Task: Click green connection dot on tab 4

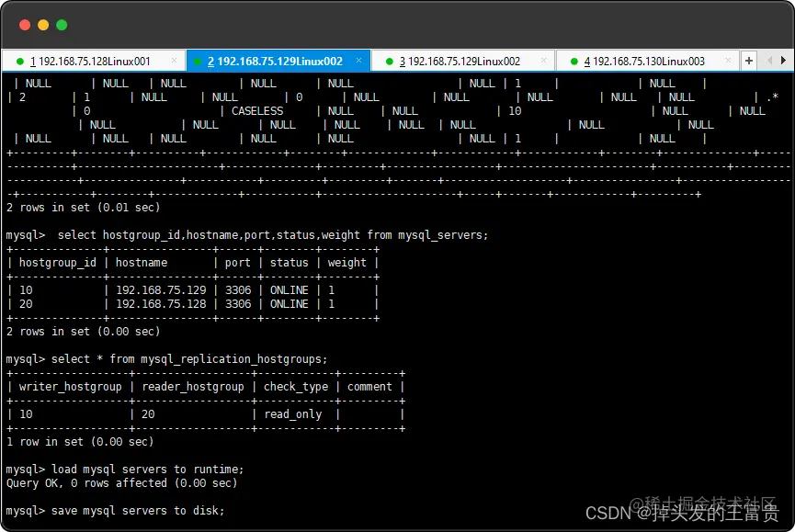Action: [x=574, y=62]
